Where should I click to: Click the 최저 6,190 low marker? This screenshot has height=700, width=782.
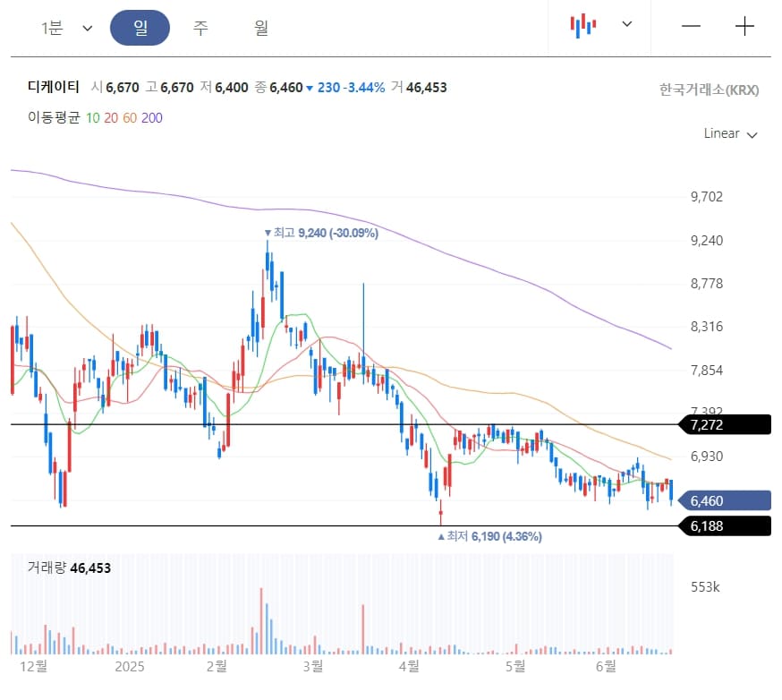pyautogui.click(x=489, y=536)
